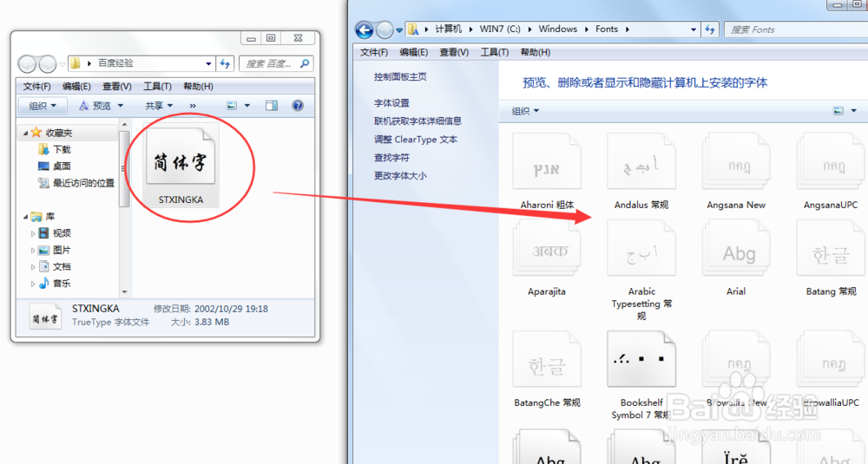Image resolution: width=868 pixels, height=464 pixels.
Task: Open 更改字体大小 link
Action: [x=400, y=176]
